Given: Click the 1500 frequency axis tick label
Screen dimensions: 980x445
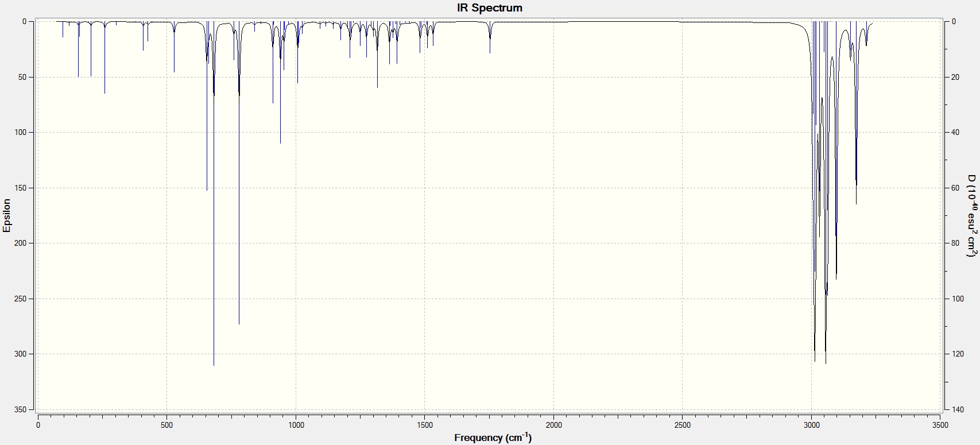Looking at the screenshot, I should 425,425.
